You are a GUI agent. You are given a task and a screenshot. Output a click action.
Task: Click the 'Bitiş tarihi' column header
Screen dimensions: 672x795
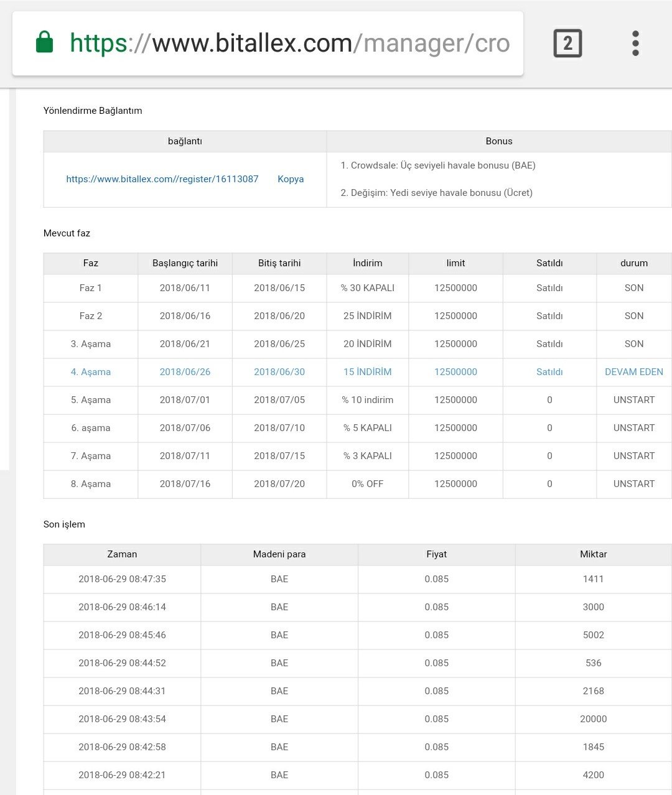coord(279,263)
